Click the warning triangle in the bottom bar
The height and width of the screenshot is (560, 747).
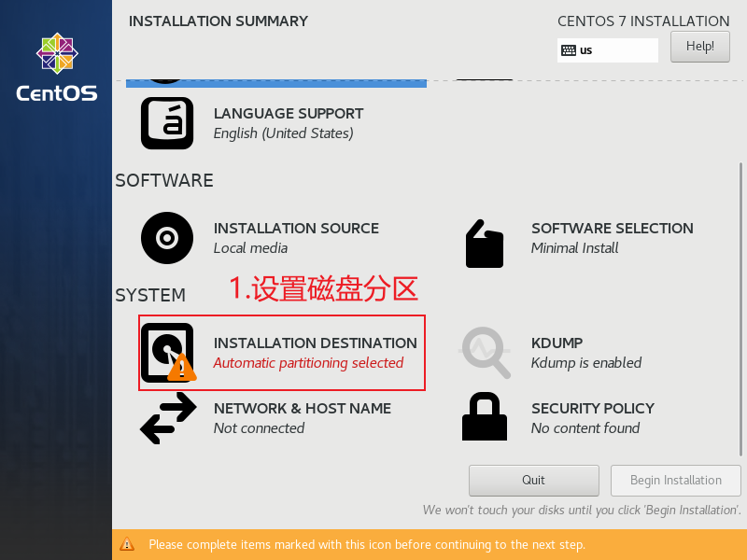(127, 544)
